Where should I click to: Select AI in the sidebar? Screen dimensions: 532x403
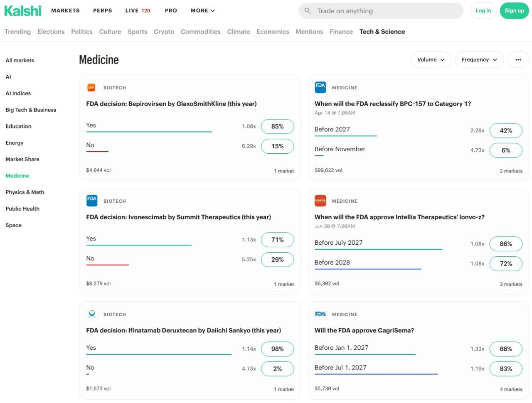(x=8, y=77)
